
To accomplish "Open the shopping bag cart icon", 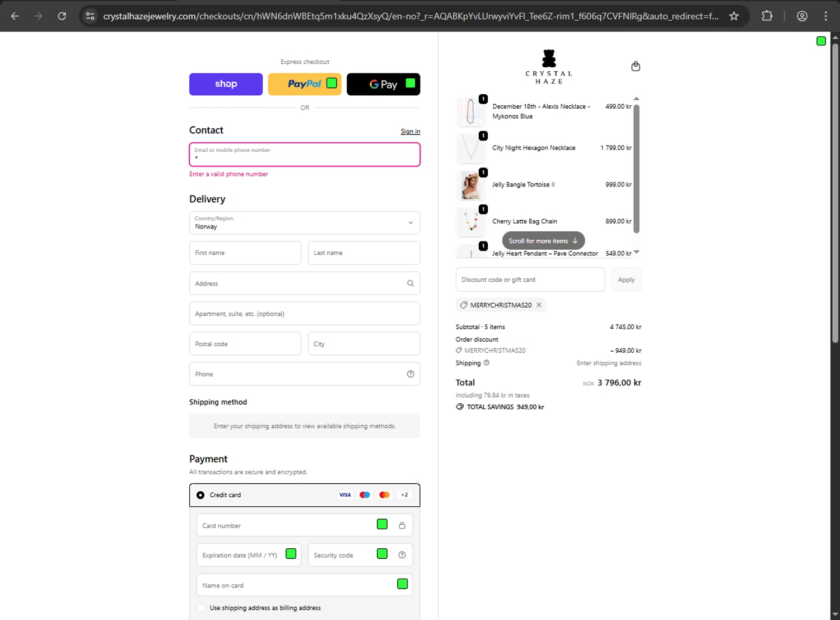I will pyautogui.click(x=636, y=66).
